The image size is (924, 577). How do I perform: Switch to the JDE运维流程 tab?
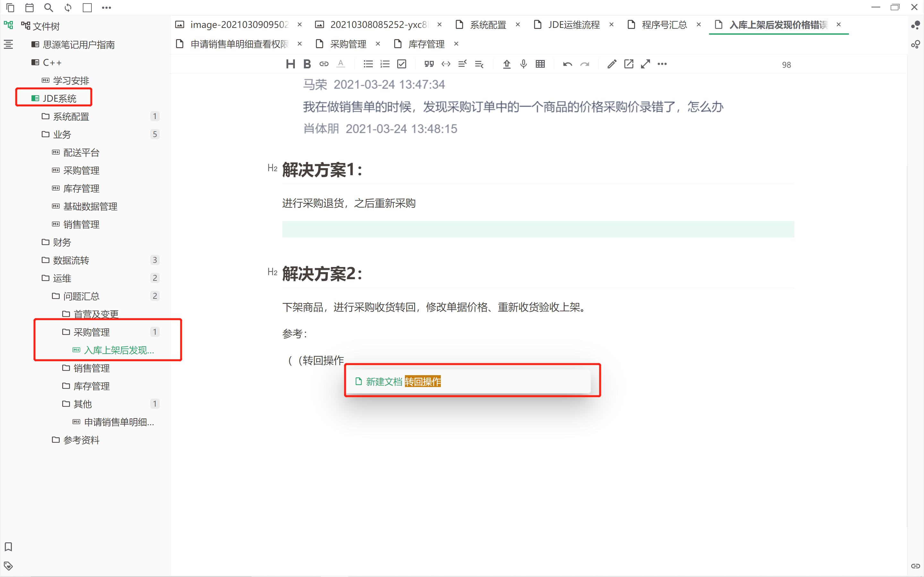pyautogui.click(x=573, y=25)
